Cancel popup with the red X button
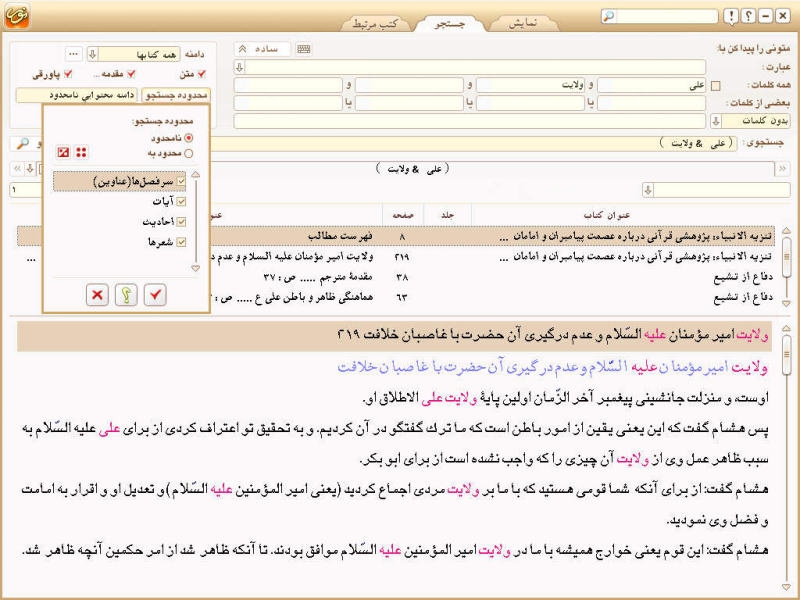Viewport: 800px width, 600px height. (x=97, y=295)
